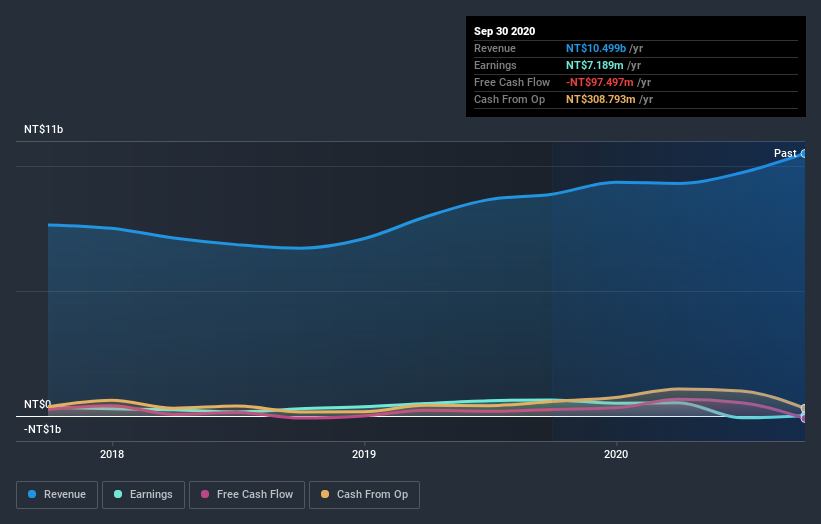Image resolution: width=821 pixels, height=524 pixels.
Task: Click the -NT$1b y-axis label
Action: [42, 429]
